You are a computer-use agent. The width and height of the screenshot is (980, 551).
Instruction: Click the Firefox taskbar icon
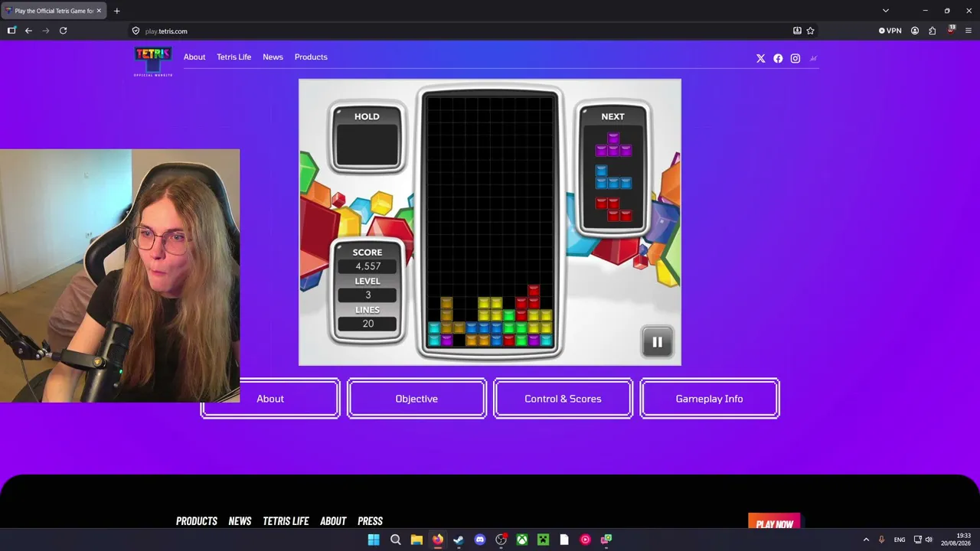point(437,540)
